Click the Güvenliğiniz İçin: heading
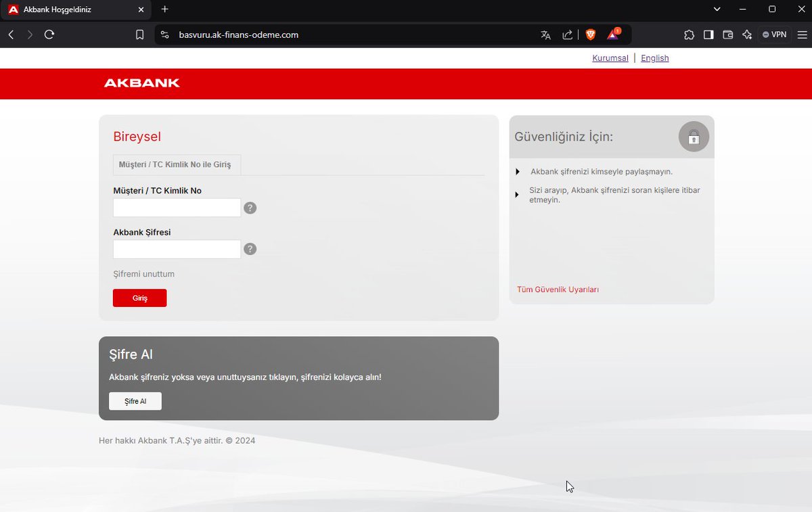This screenshot has width=812, height=512. 564,137
